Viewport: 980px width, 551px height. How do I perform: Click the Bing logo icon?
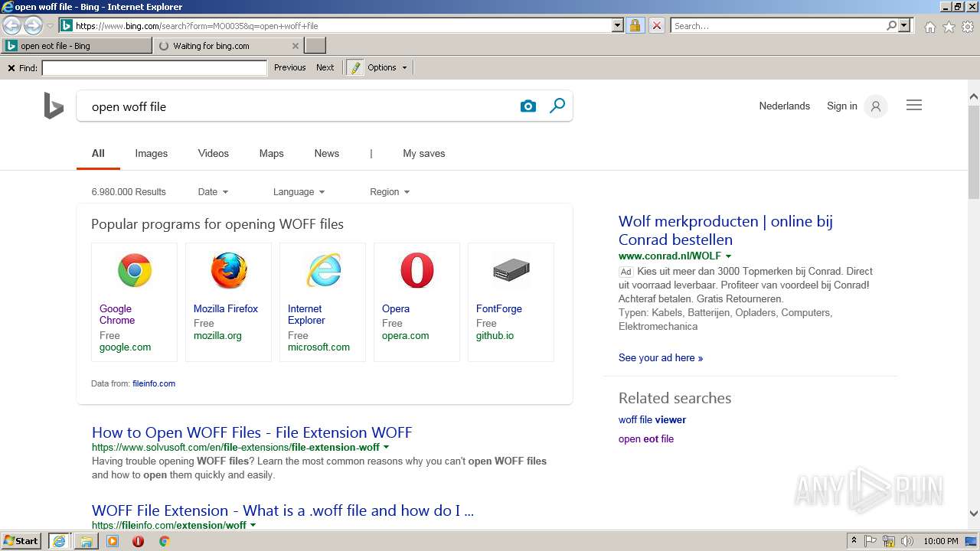pos(53,106)
